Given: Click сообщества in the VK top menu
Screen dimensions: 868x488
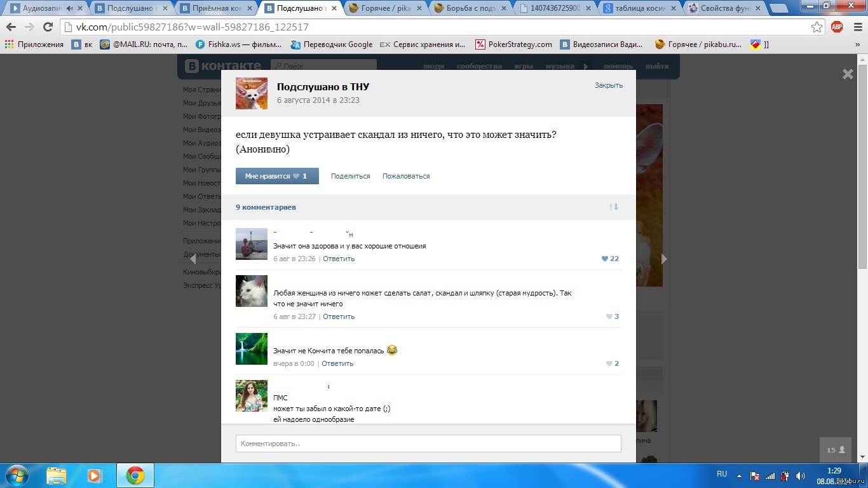Looking at the screenshot, I should [x=479, y=66].
